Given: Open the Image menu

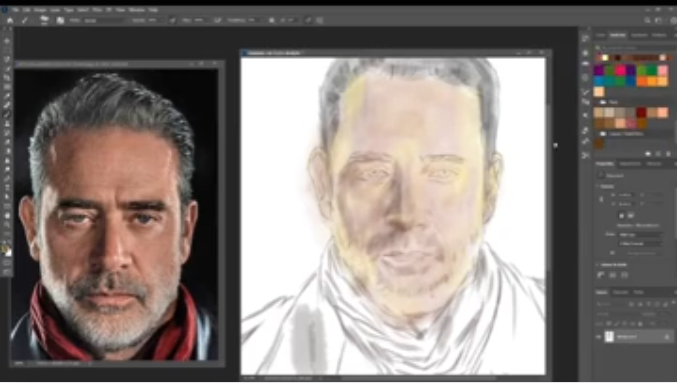Looking at the screenshot, I should coord(40,9).
